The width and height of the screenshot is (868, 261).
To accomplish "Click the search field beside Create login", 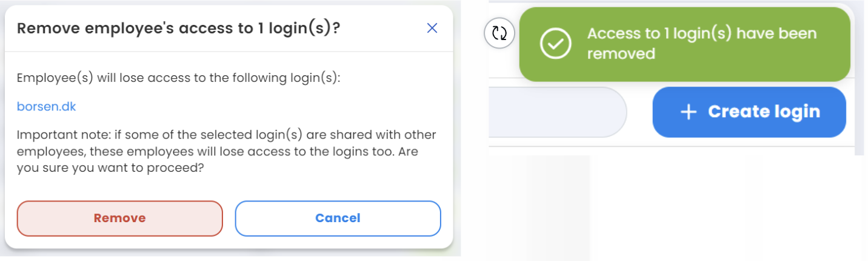I will (557, 112).
